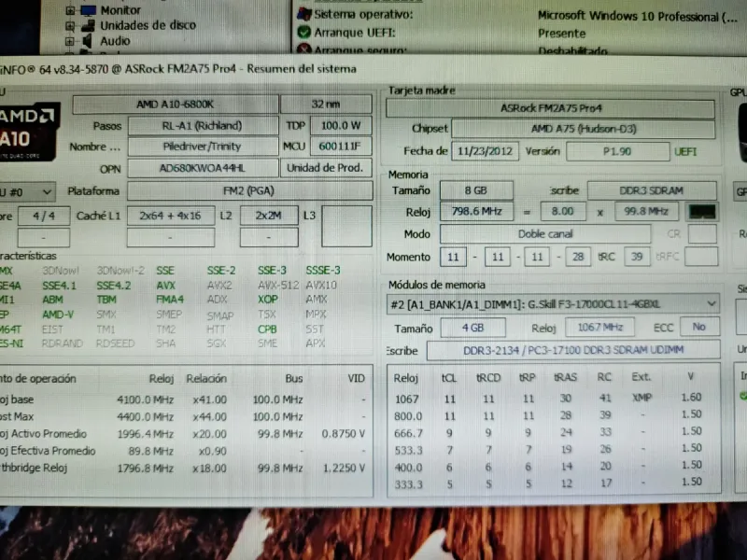This screenshot has width=747, height=560.
Task: Click the BIOS version P1.90 field
Action: [x=617, y=151]
